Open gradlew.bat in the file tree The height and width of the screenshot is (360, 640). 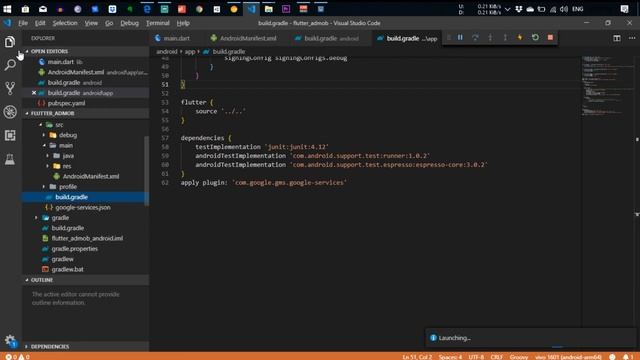pos(67,269)
